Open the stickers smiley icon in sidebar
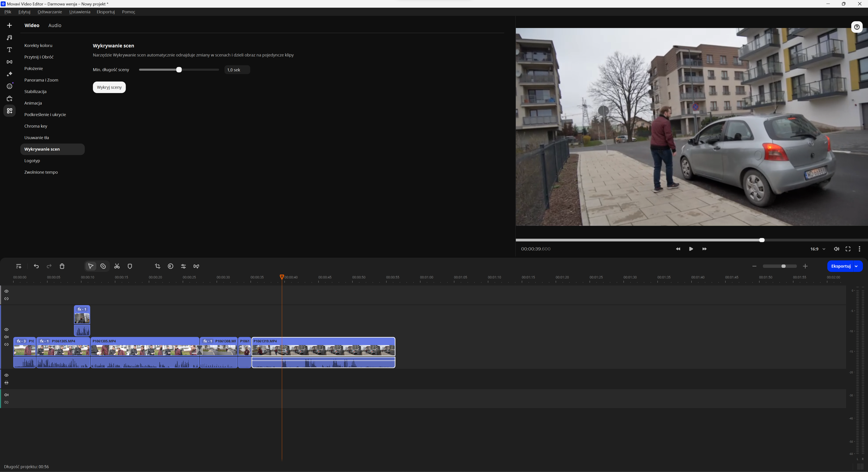The image size is (868, 472). (x=9, y=86)
